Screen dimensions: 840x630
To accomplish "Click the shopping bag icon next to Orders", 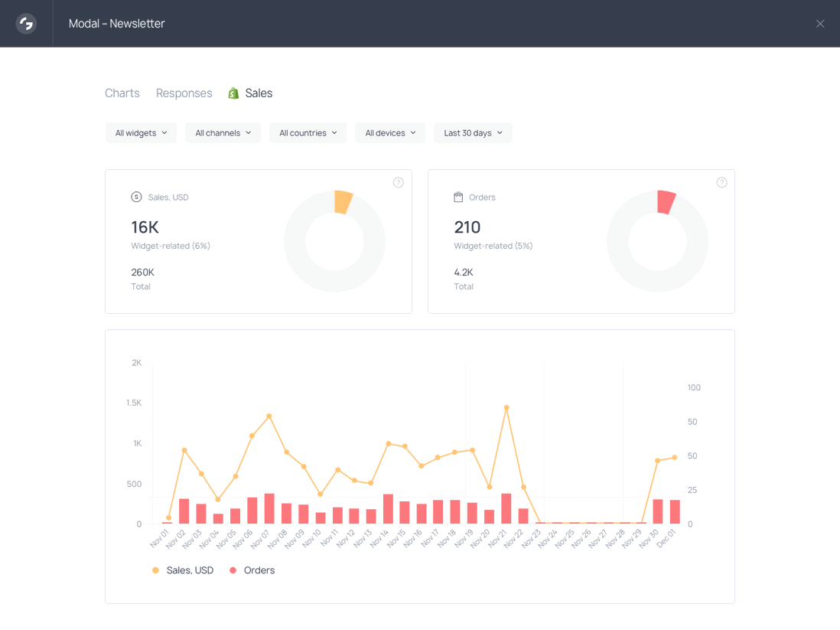I will (460, 197).
